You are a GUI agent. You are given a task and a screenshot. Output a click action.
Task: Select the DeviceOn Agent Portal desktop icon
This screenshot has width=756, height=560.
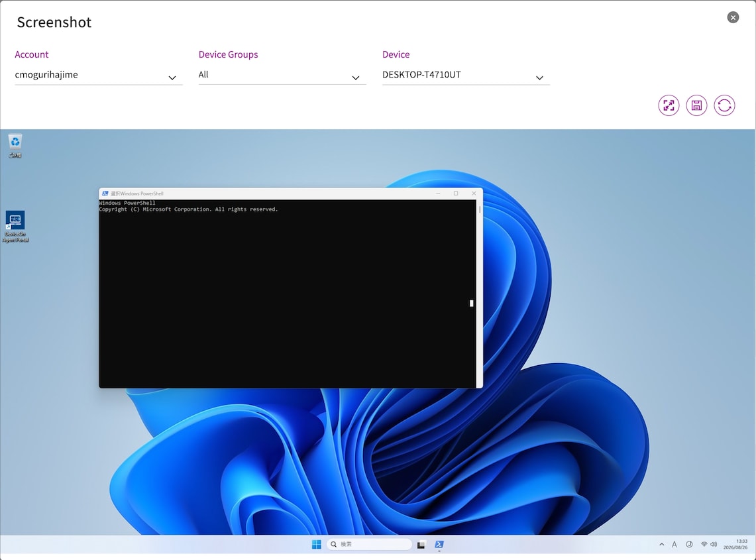15,226
